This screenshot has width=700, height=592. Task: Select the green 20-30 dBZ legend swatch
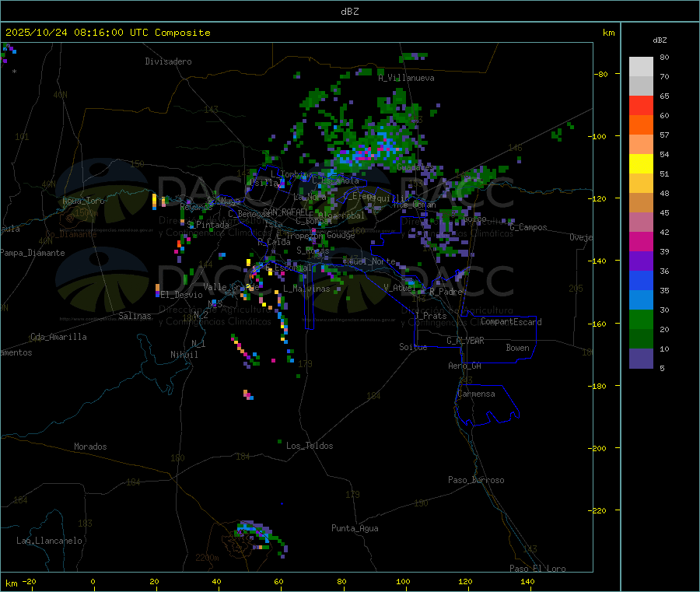point(641,319)
